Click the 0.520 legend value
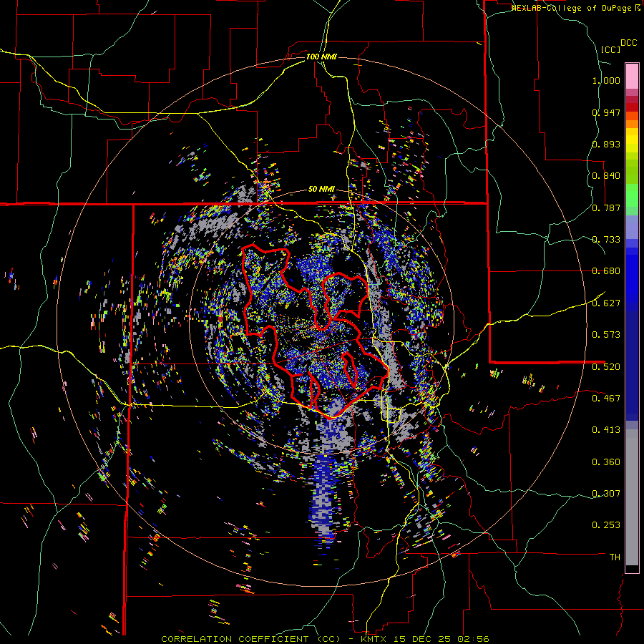 click(x=606, y=366)
